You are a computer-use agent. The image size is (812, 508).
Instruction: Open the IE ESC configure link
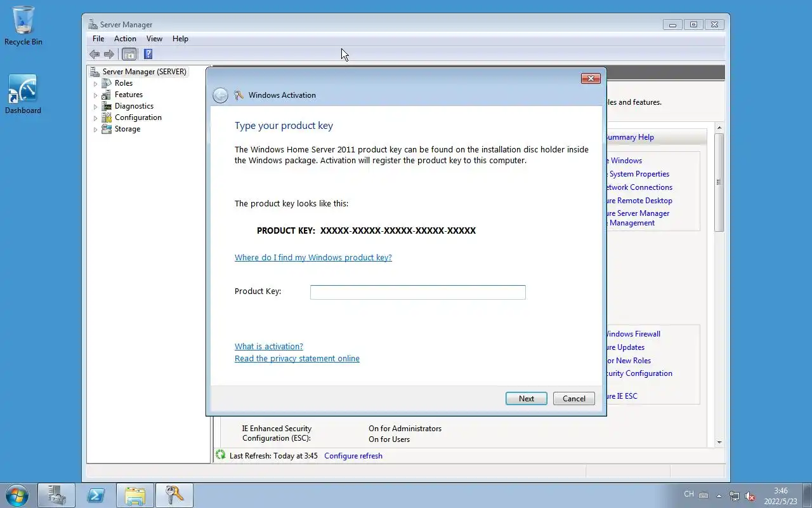click(x=622, y=396)
